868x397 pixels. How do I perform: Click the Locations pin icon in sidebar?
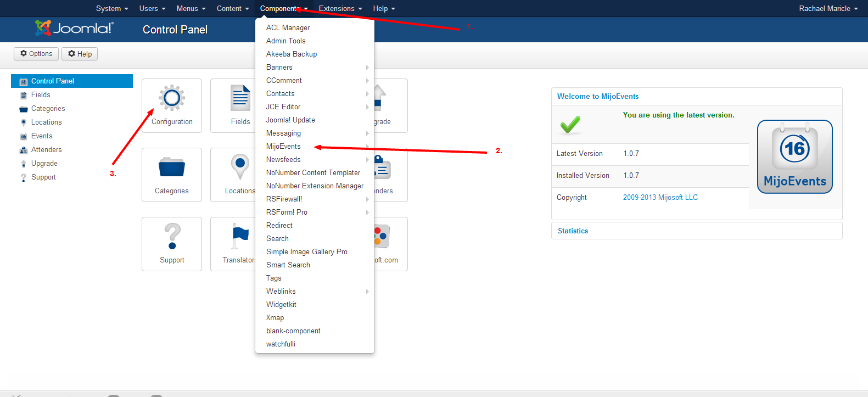[x=24, y=122]
